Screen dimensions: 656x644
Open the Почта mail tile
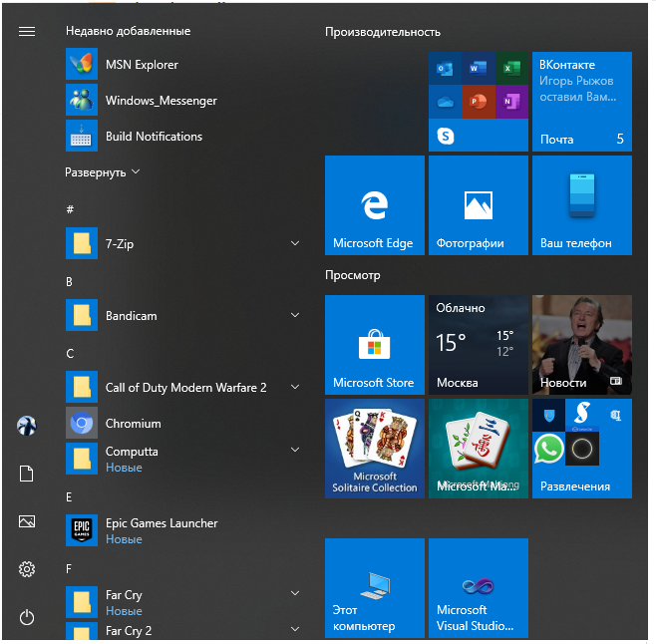pyautogui.click(x=582, y=102)
